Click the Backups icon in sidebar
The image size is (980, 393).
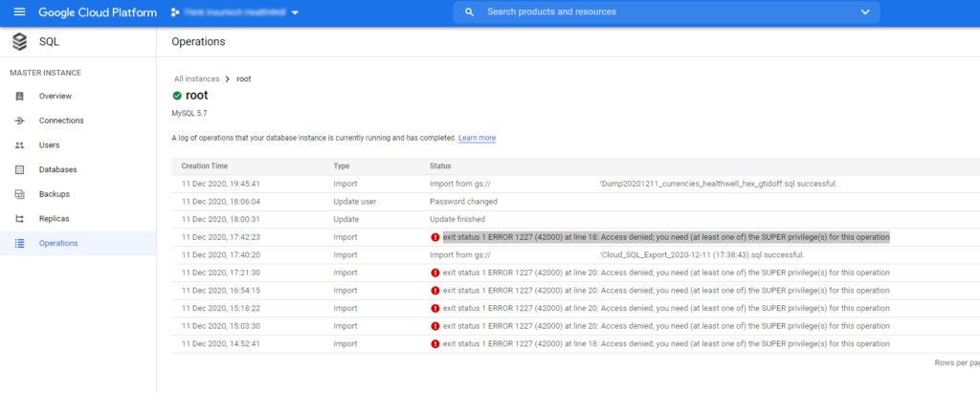coord(19,194)
